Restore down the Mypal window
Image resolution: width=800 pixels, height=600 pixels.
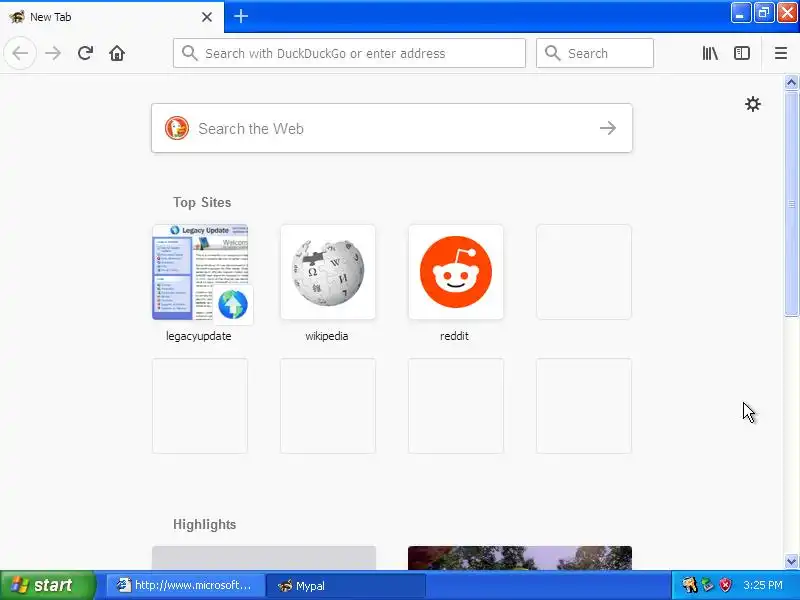(763, 13)
